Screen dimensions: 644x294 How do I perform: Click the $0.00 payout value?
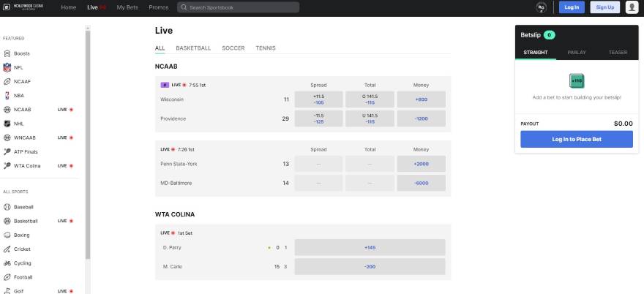pos(623,124)
